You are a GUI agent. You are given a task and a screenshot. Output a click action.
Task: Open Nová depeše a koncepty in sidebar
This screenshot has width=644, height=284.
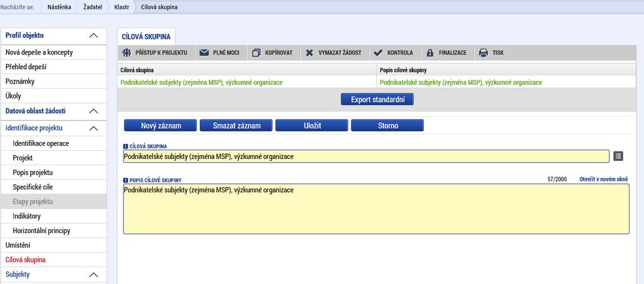54,53
